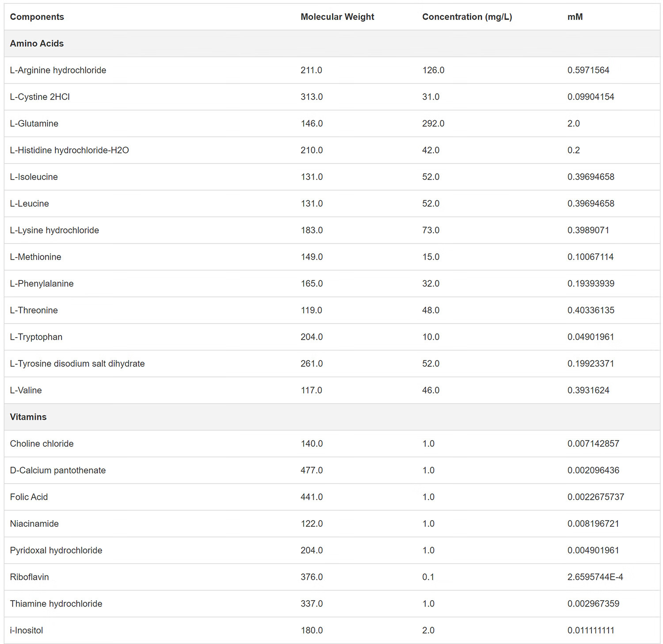Click the Folic Acid molecular weight 441.0
Image resolution: width=663 pixels, height=644 pixels.
312,497
